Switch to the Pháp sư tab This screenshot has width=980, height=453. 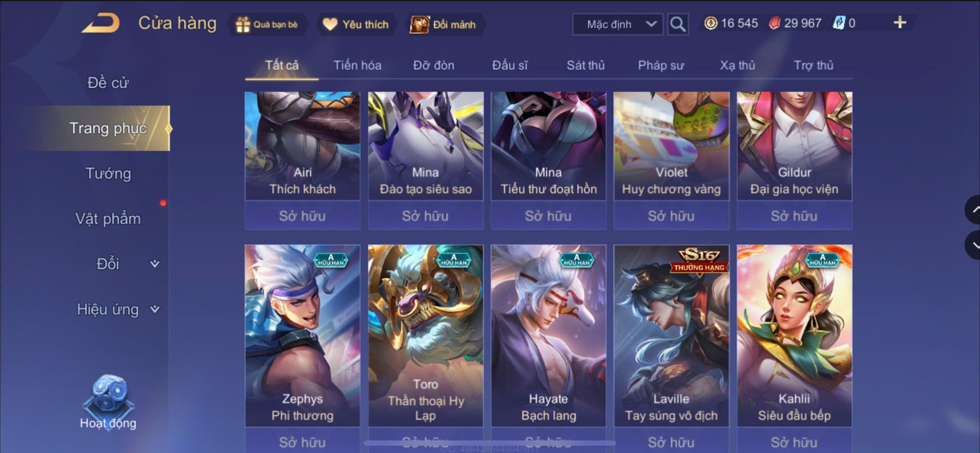click(661, 66)
